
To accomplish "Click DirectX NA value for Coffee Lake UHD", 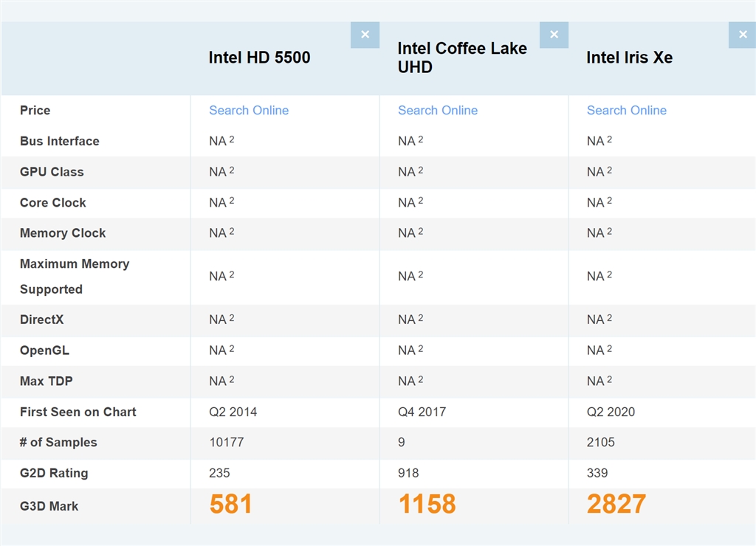I will click(x=410, y=319).
